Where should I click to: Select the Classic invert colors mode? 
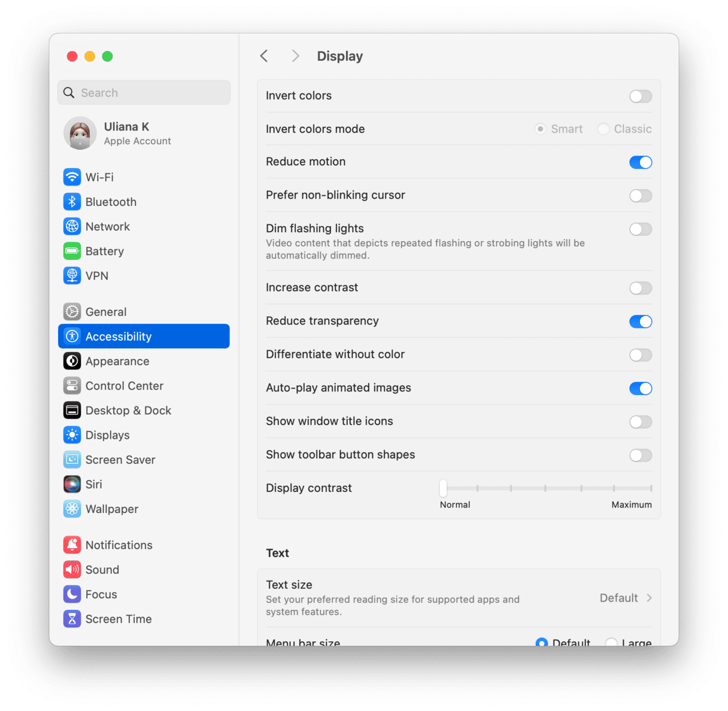coord(603,129)
